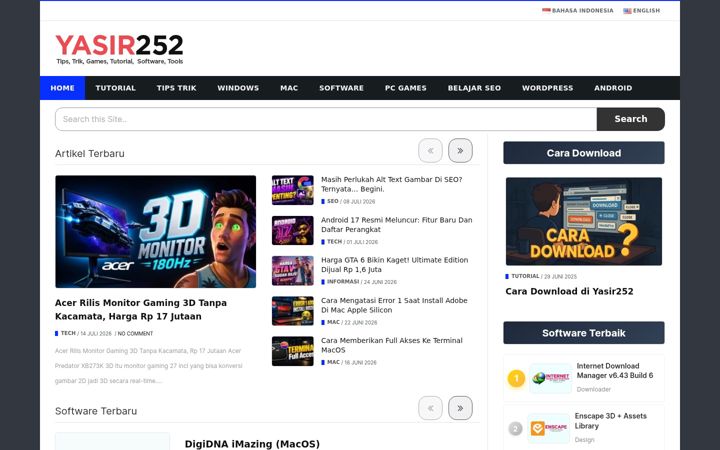The height and width of the screenshot is (450, 720).
Task: Click rank 2 badge in Software Terbaik
Action: (515, 428)
